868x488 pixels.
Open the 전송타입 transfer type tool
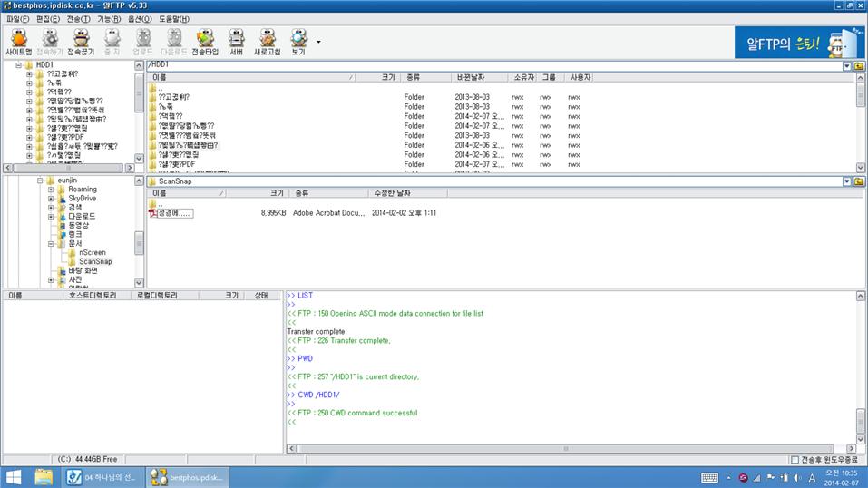(x=205, y=42)
